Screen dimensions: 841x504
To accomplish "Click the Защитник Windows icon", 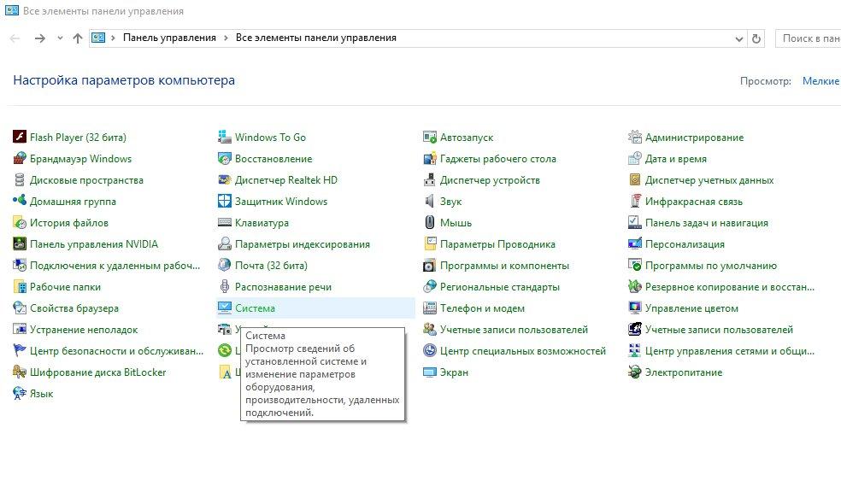I will point(224,201).
